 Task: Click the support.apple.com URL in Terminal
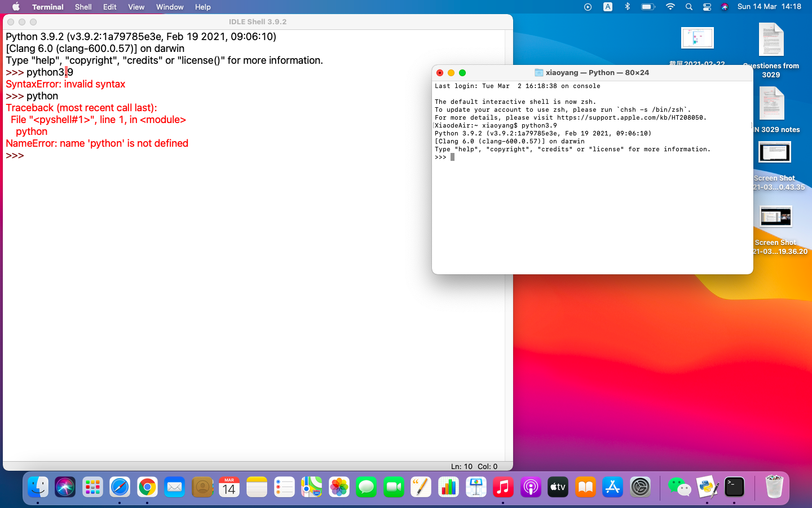(630, 118)
